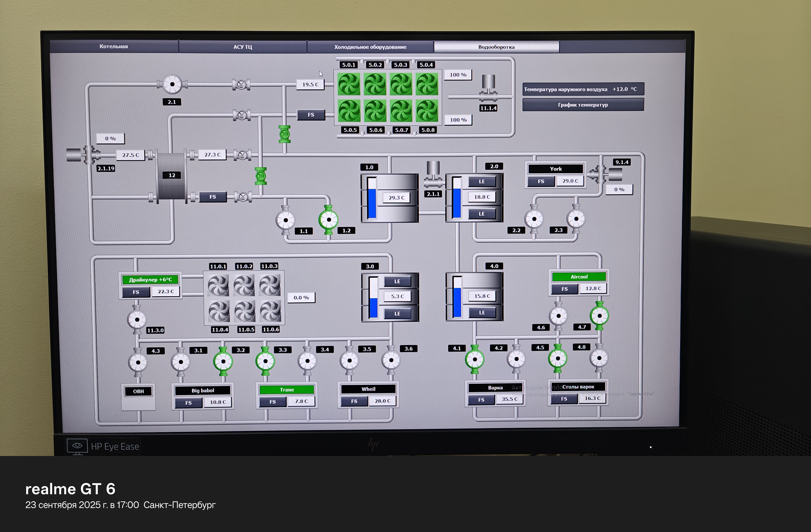Click the gray dry cooler fan 11.0.3
Image resolution: width=811 pixels, height=532 pixels.
(269, 285)
